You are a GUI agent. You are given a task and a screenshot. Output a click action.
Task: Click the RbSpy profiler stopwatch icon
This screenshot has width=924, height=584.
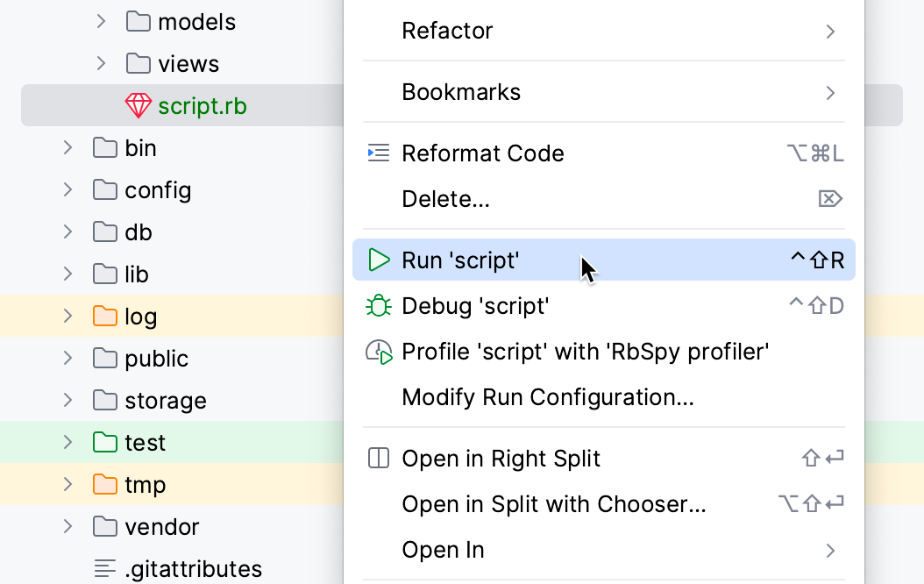(x=379, y=351)
